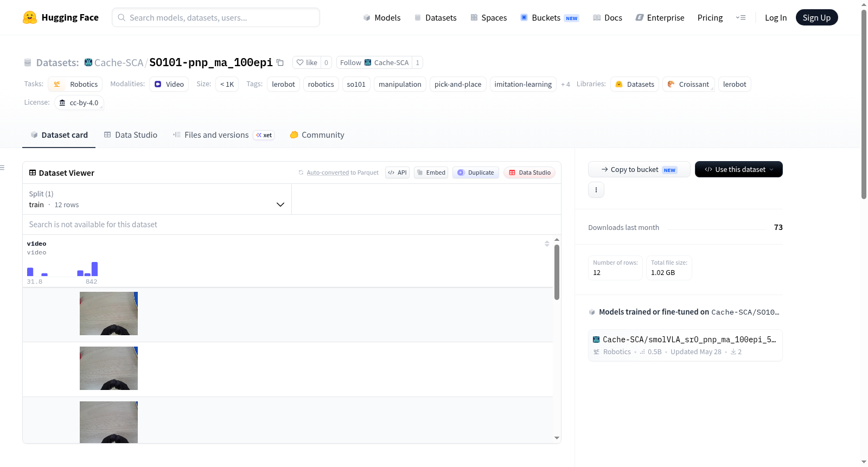Click the imitation-learning tag
Image resolution: width=868 pixels, height=467 pixels.
pyautogui.click(x=523, y=84)
